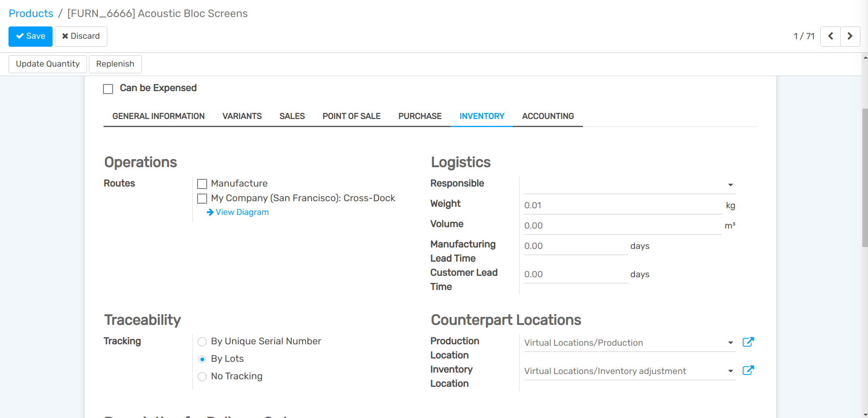
Task: Open Production Location external link icon
Action: (748, 342)
